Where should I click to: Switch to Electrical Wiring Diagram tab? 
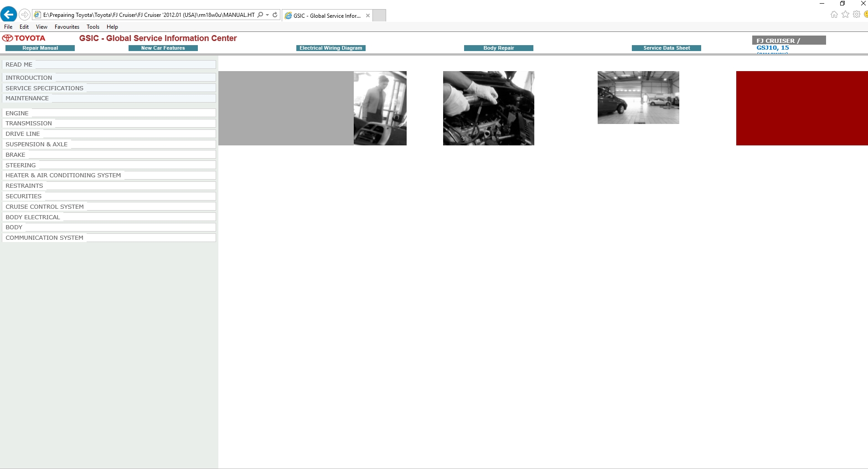[331, 48]
